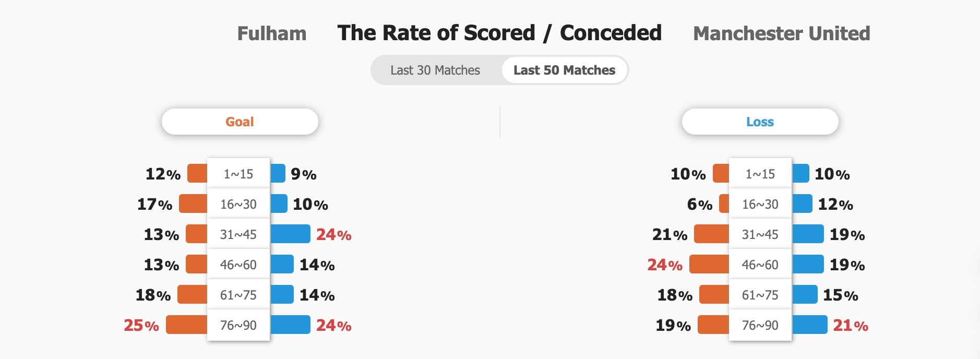This screenshot has height=359, width=980.
Task: Click the orange 24% loss bar at 46~60
Action: [x=709, y=264]
